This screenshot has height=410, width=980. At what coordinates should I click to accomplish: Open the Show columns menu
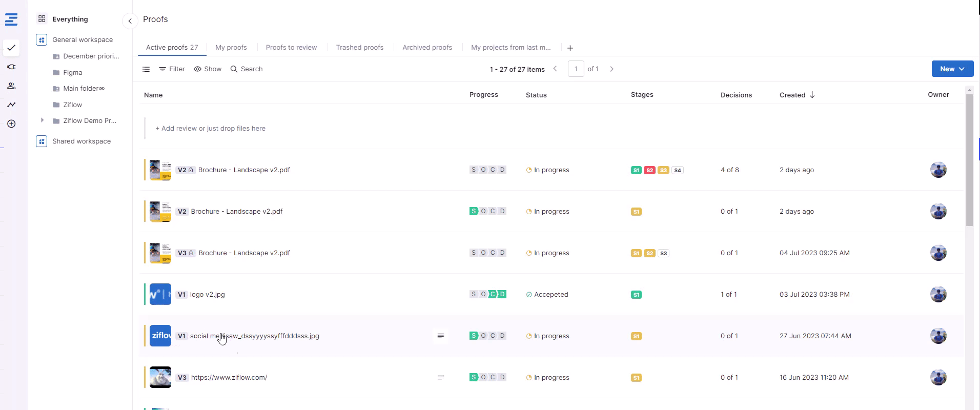pos(208,69)
